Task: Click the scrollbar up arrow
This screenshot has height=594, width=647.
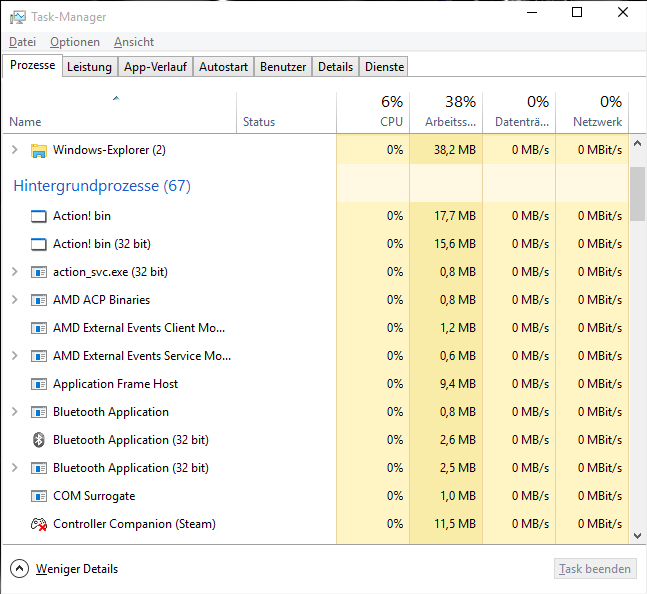Action: click(638, 144)
